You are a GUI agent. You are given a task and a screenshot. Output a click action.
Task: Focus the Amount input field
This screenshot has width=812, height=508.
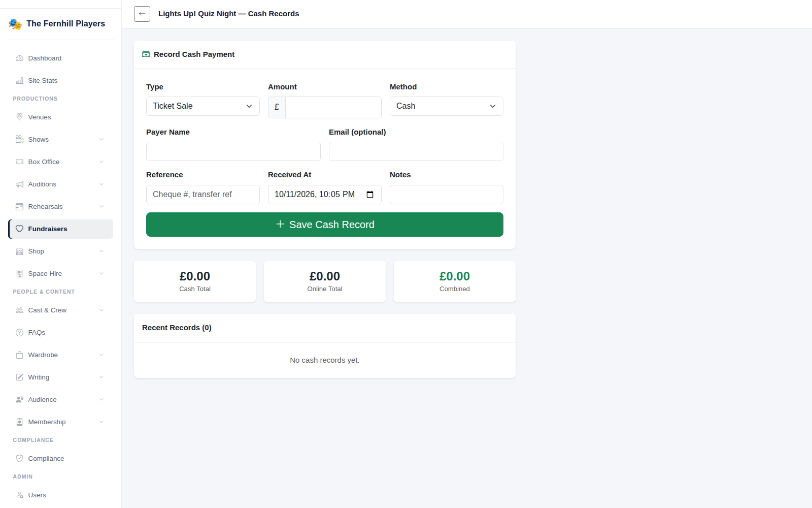click(x=333, y=107)
